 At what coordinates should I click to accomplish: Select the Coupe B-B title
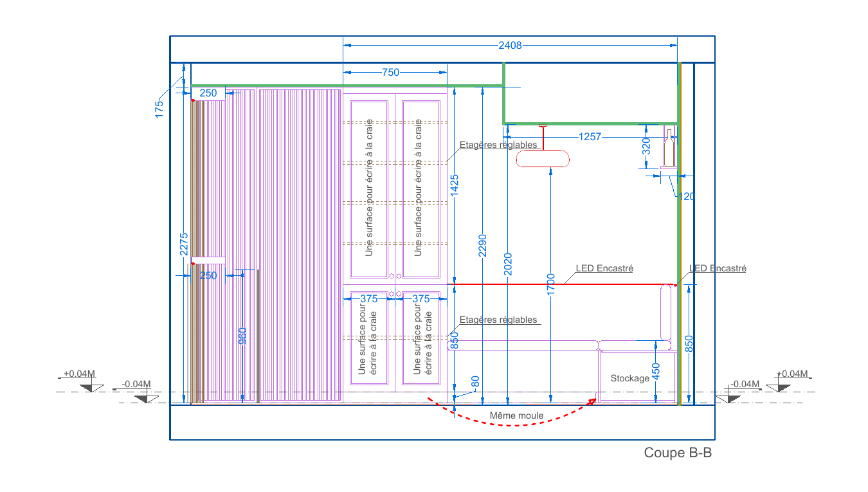click(678, 453)
